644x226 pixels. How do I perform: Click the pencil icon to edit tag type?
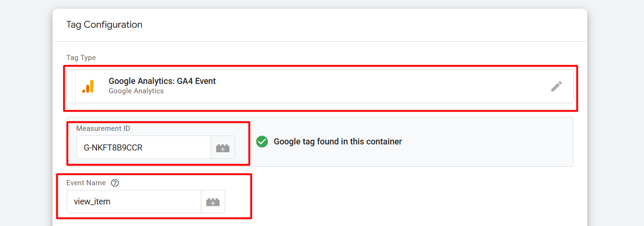pos(556,86)
